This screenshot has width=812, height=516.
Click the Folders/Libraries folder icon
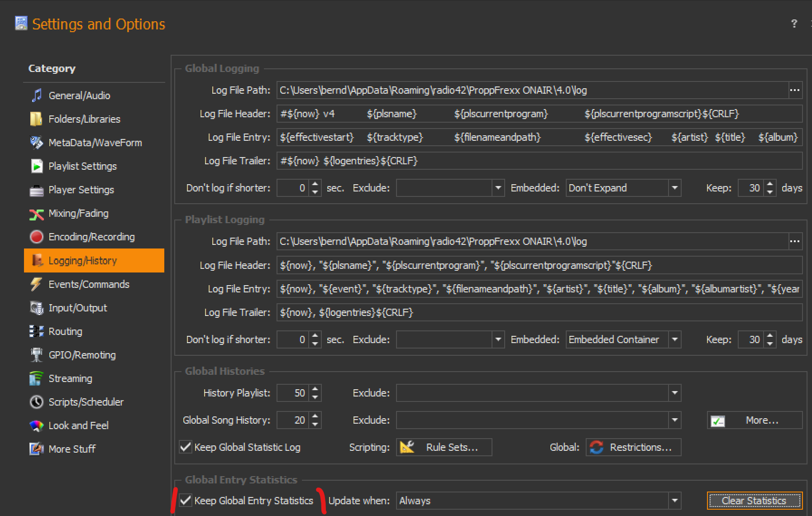pyautogui.click(x=36, y=119)
